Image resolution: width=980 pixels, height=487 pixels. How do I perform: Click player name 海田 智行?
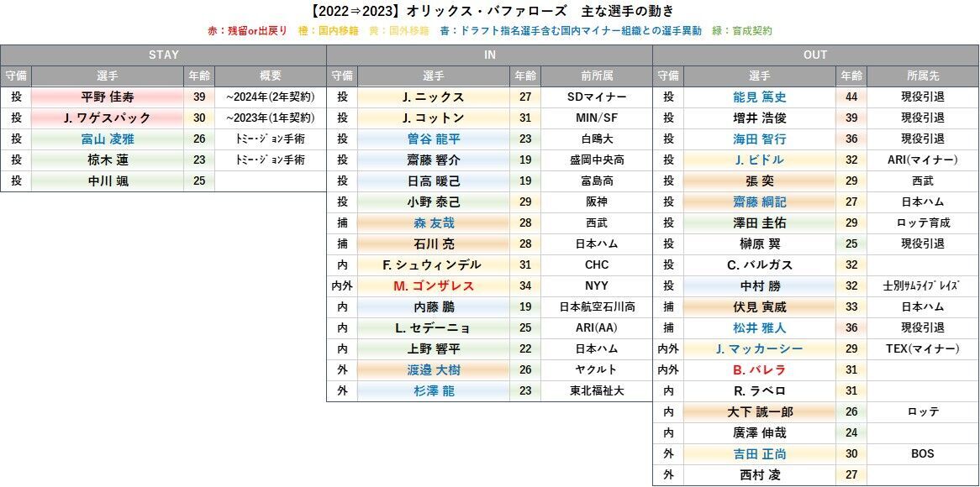click(x=760, y=139)
